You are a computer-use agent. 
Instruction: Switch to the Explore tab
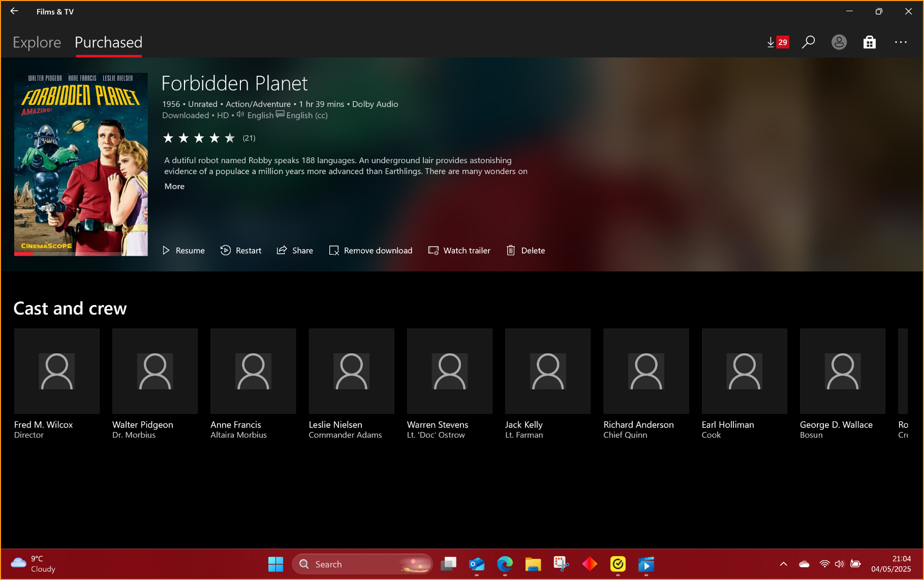point(37,43)
